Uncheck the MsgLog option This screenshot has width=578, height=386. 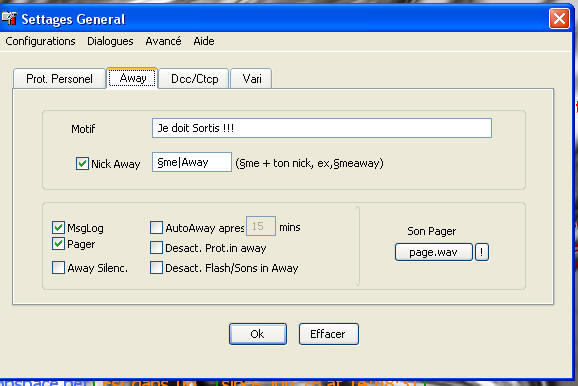(x=58, y=227)
